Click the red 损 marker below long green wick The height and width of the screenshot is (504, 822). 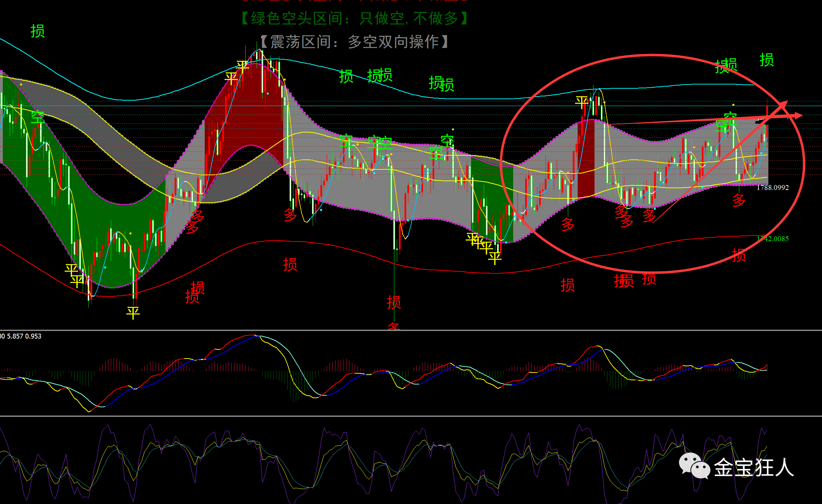394,302
